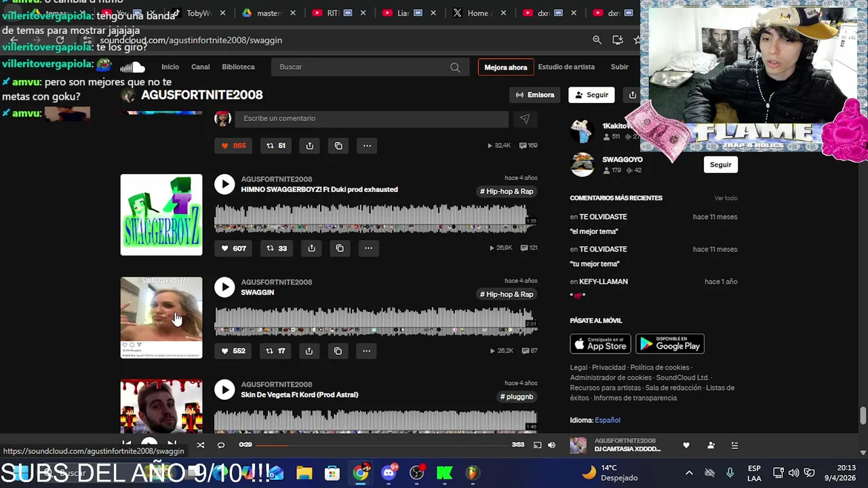Image resolution: width=868 pixels, height=488 pixels.
Task: Open Inicio in SoundCloud navigation
Action: (x=170, y=67)
